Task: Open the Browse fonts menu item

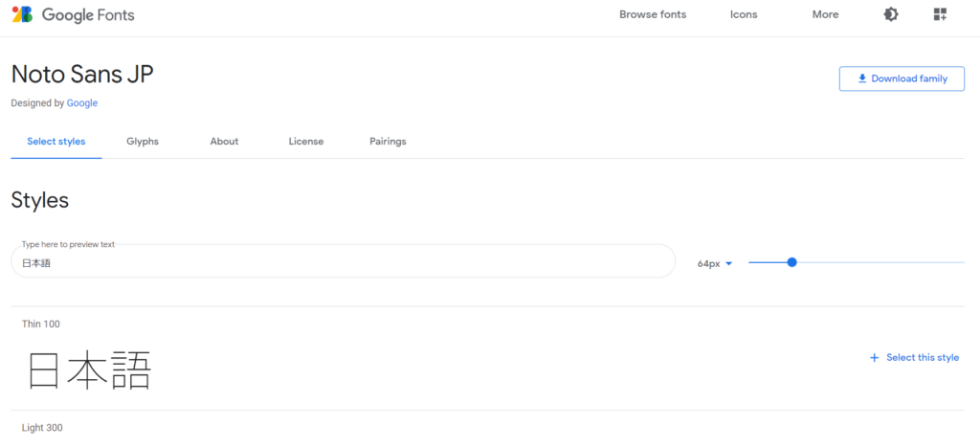Action: pyautogui.click(x=653, y=14)
